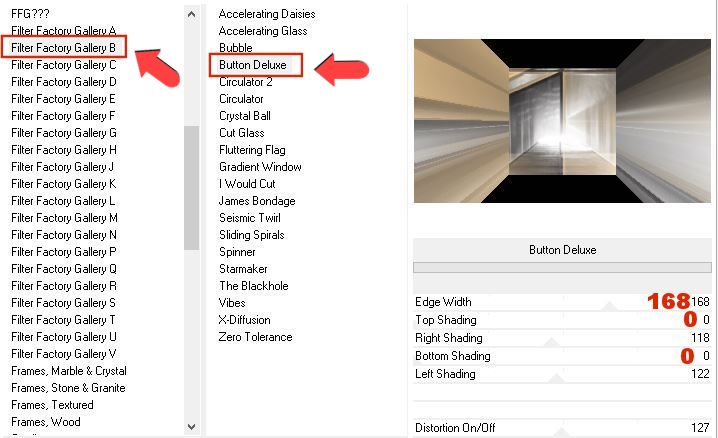Open Frames, Marble & Crystal category
Viewport: 718px width, 438px height.
point(69,371)
